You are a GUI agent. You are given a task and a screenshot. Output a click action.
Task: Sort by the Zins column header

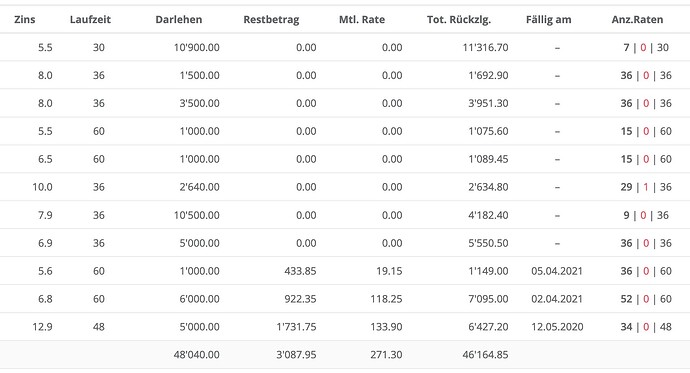pyautogui.click(x=25, y=19)
